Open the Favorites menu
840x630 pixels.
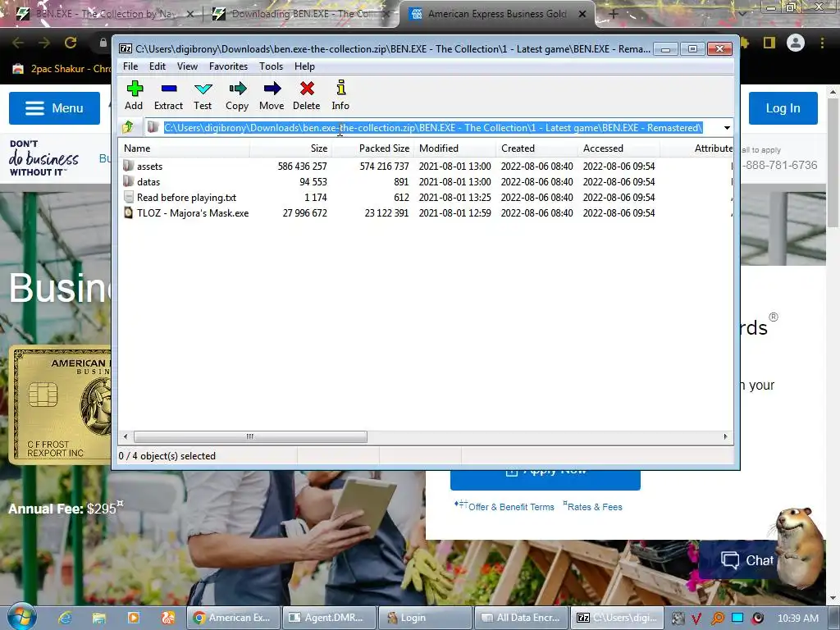tap(228, 66)
